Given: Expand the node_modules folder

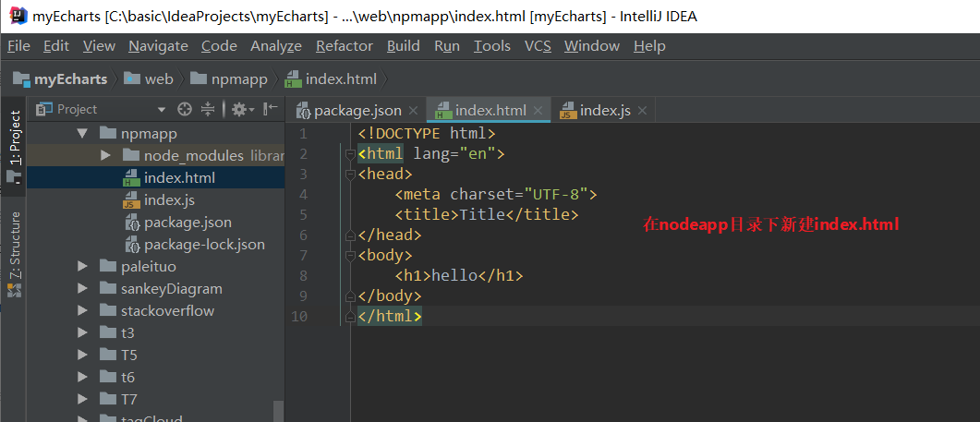Looking at the screenshot, I should point(105,155).
